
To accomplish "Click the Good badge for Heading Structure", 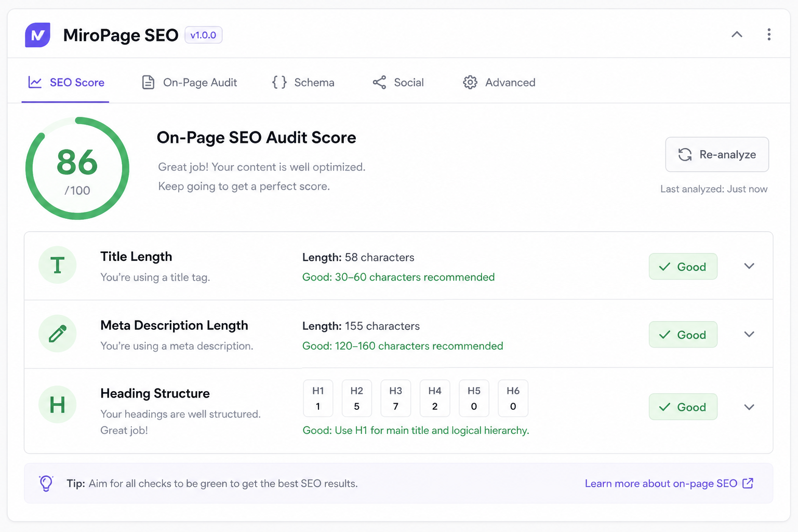I will [683, 407].
